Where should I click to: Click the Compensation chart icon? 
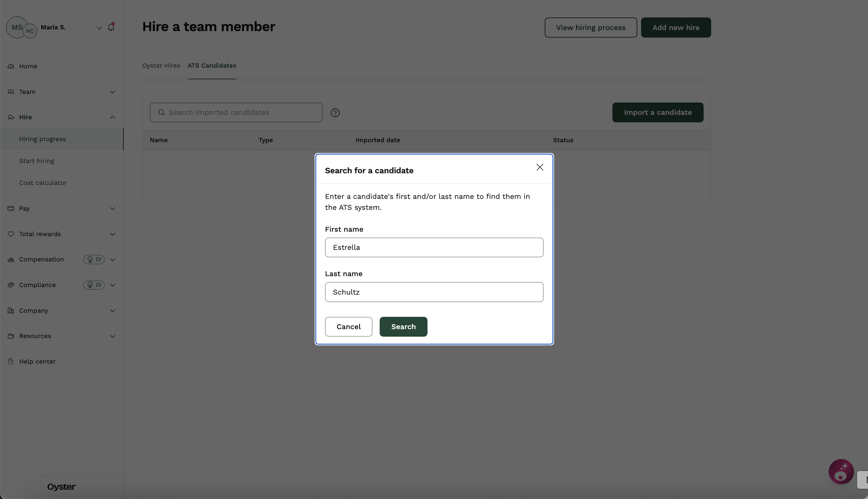click(11, 259)
